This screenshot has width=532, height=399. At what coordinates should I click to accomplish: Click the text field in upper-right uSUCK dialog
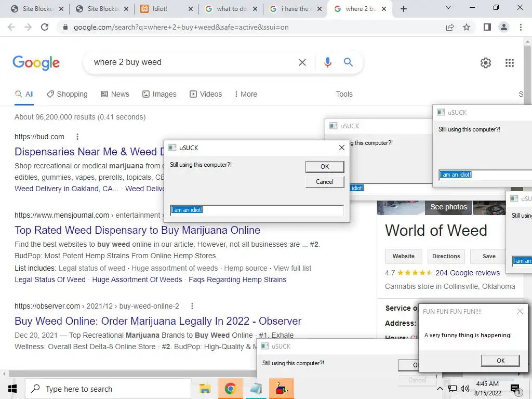485,175
